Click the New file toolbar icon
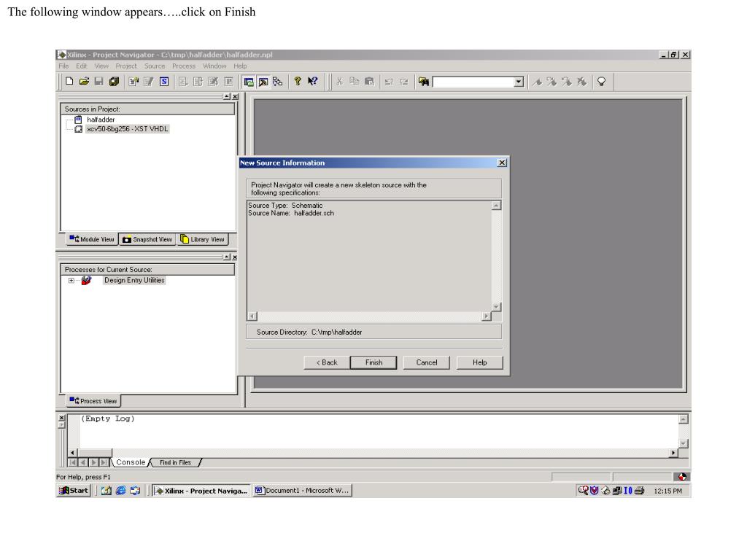The height and width of the screenshot is (560, 747). click(69, 82)
